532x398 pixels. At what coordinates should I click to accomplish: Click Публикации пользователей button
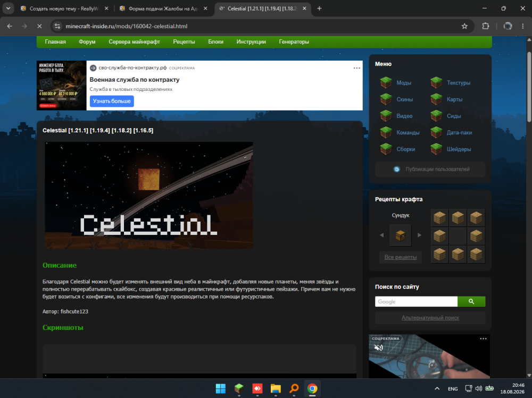coord(430,169)
